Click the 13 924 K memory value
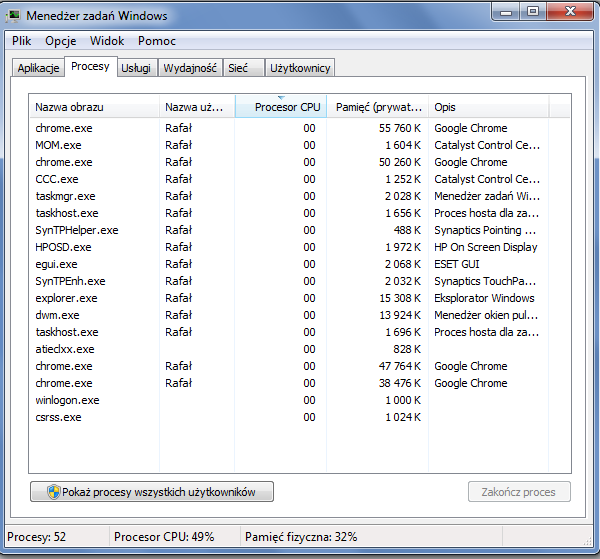This screenshot has width=600, height=559. [x=400, y=315]
